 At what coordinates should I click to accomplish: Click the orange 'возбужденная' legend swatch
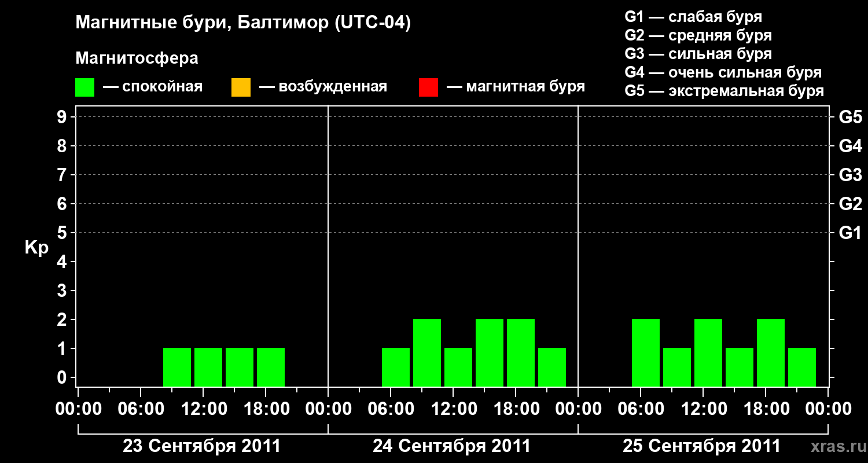[241, 87]
